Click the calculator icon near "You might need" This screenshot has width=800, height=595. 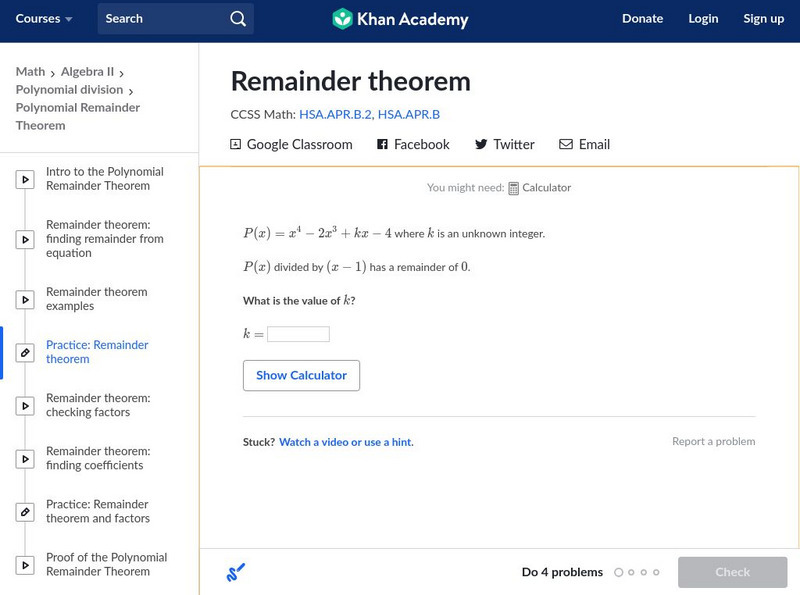(x=513, y=188)
